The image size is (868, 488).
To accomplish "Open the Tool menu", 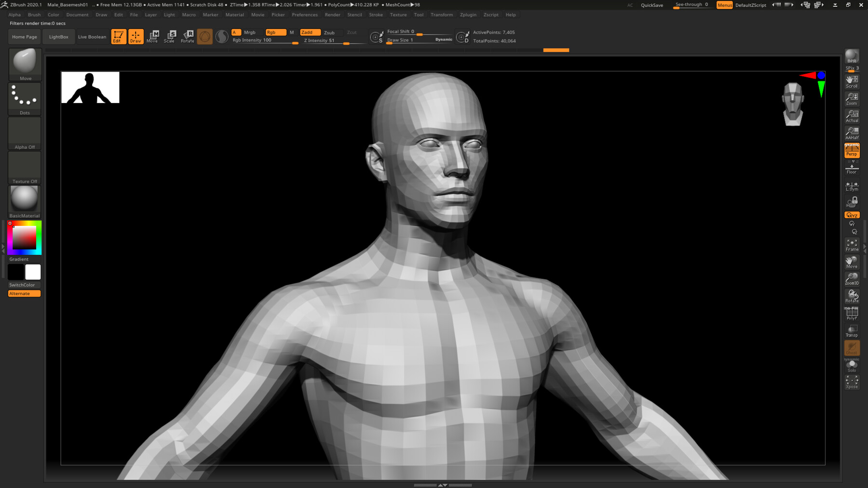I will click(419, 14).
